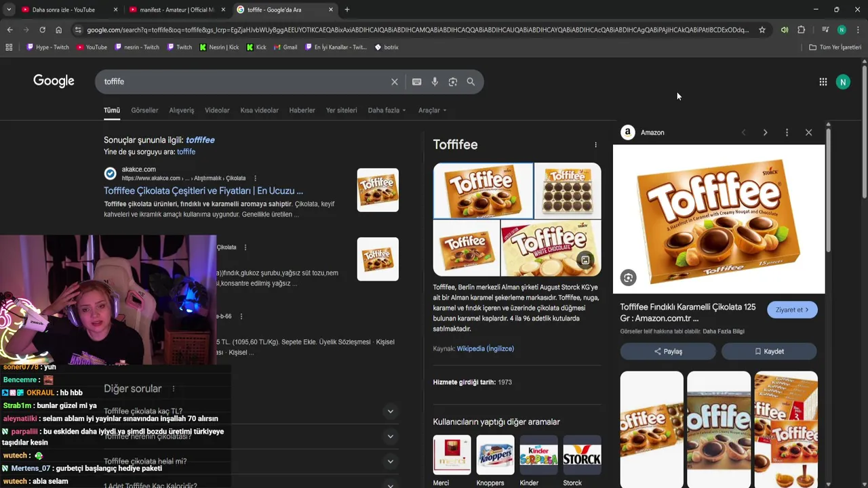Click the Kaydet save button
This screenshot has height=488, width=868.
769,352
